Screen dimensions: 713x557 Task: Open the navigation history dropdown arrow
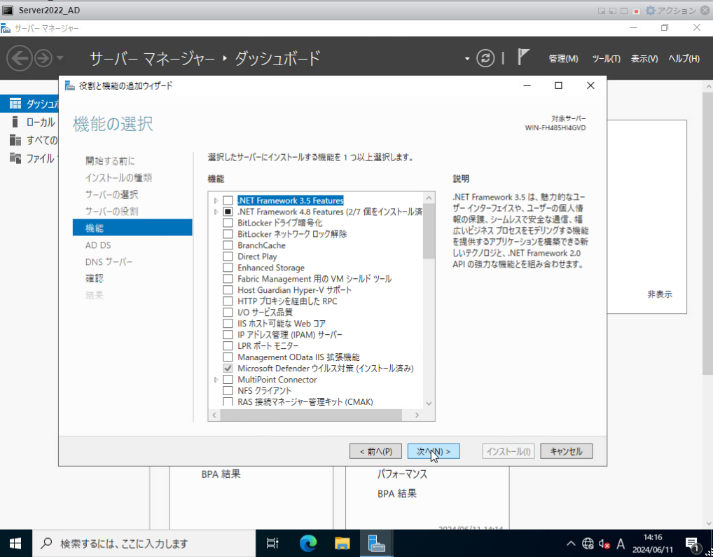pyautogui.click(x=60, y=59)
